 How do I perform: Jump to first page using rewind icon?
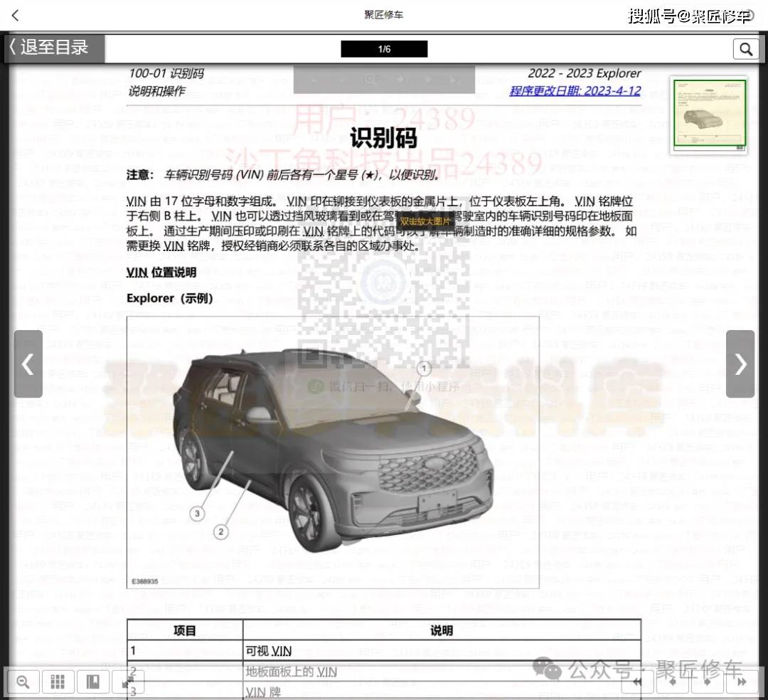pos(638,682)
